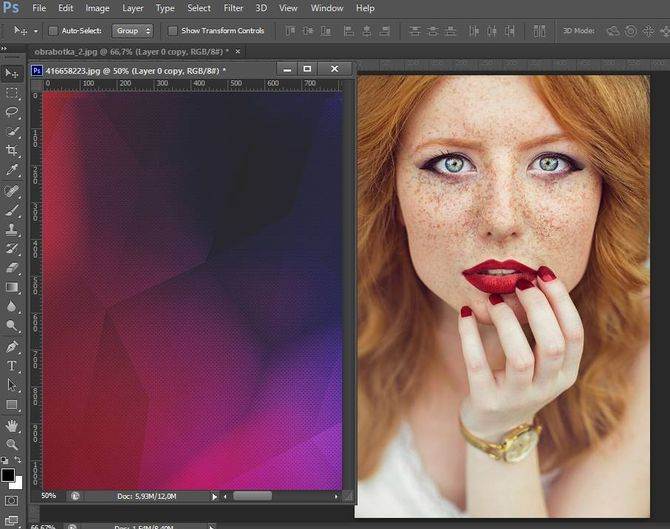This screenshot has height=529, width=670.
Task: Toggle Show Transform Controls checkbox
Action: [x=173, y=31]
